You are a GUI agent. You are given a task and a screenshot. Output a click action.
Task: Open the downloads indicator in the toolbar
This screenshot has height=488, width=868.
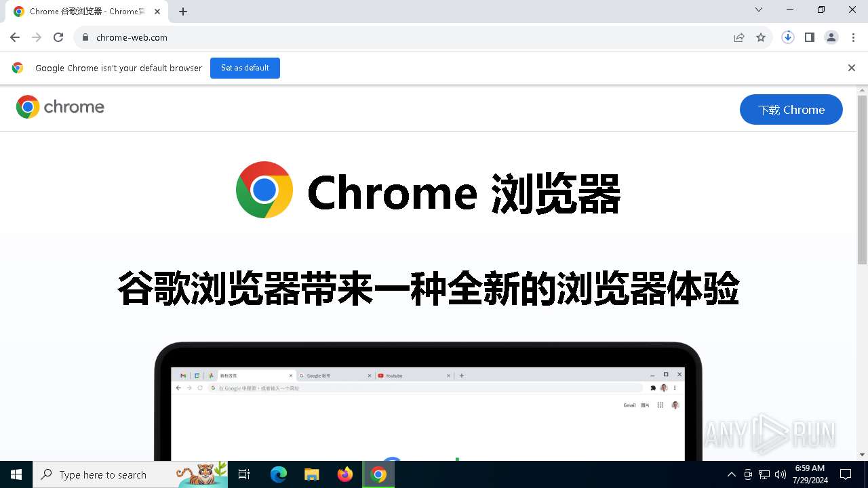click(788, 37)
